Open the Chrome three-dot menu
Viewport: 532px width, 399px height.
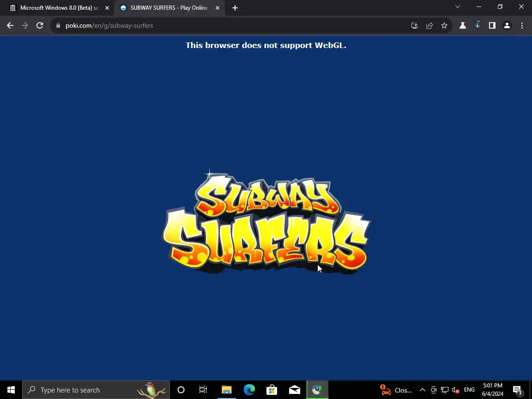coord(522,25)
